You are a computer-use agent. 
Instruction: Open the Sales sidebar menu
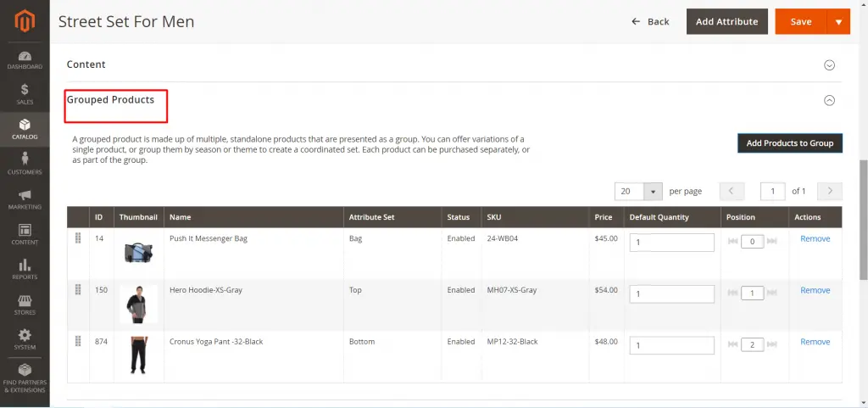(25, 94)
